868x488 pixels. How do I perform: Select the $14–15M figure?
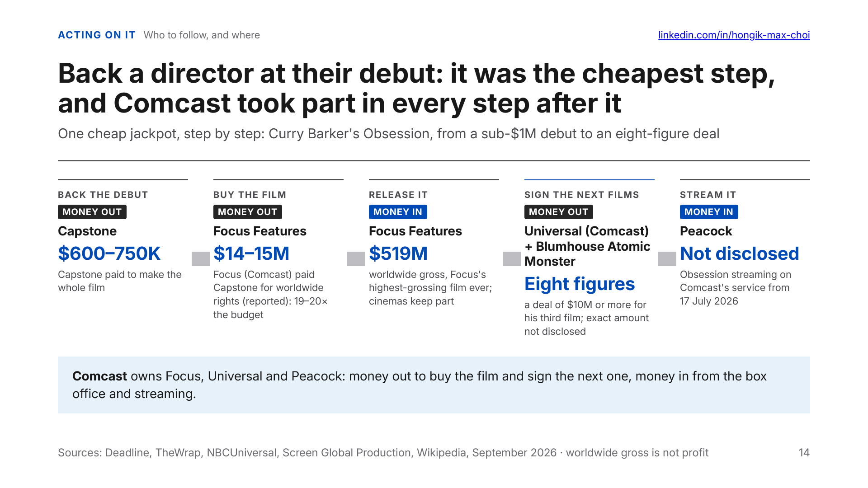(x=251, y=253)
